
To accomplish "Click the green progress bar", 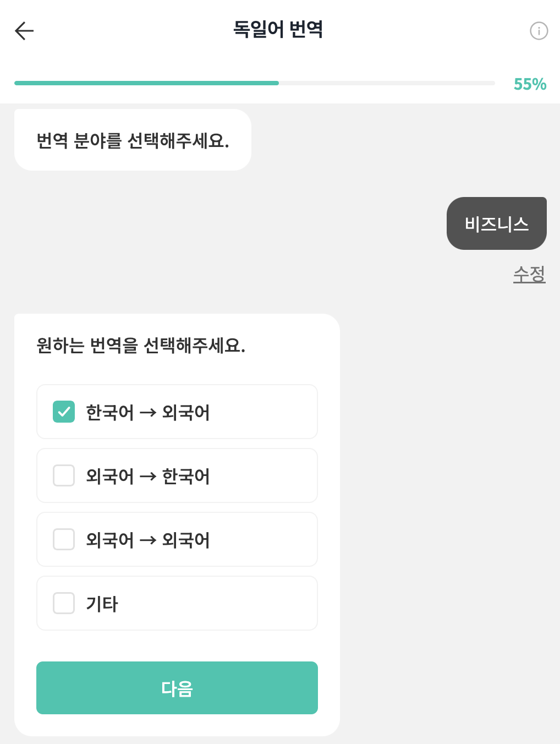I will pyautogui.click(x=146, y=83).
